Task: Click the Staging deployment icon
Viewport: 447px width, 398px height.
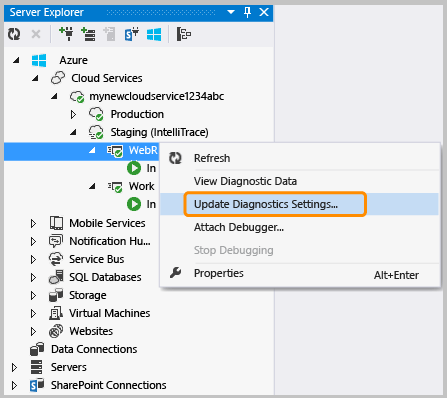Action: (x=96, y=132)
